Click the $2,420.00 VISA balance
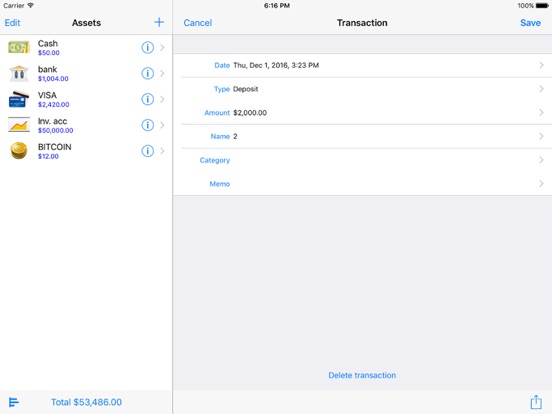Viewport: 552px width, 414px height. (54, 105)
